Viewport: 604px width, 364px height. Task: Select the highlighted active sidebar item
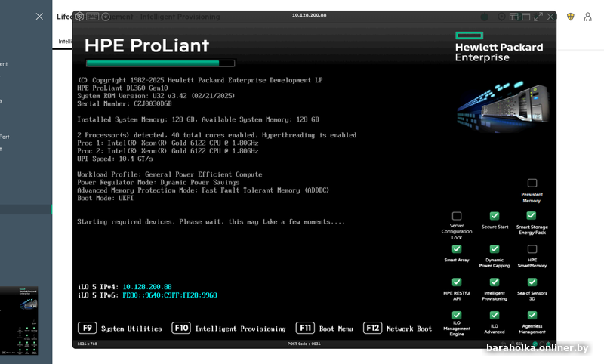(x=26, y=209)
